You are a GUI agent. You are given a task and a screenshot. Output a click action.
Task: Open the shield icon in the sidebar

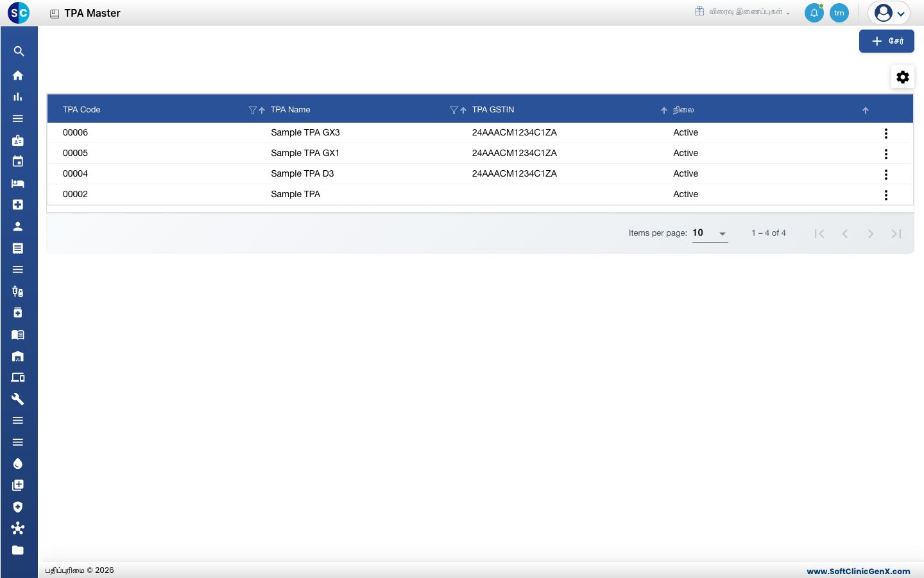click(18, 507)
